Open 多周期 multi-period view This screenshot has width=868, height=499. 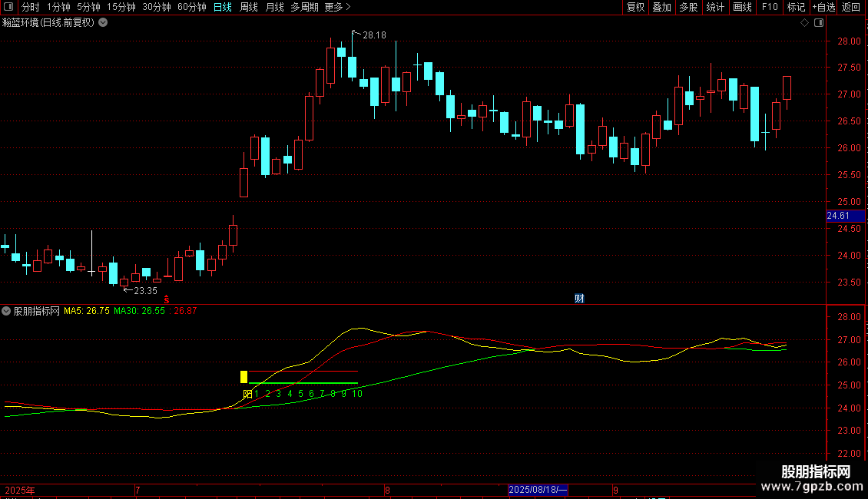[304, 7]
